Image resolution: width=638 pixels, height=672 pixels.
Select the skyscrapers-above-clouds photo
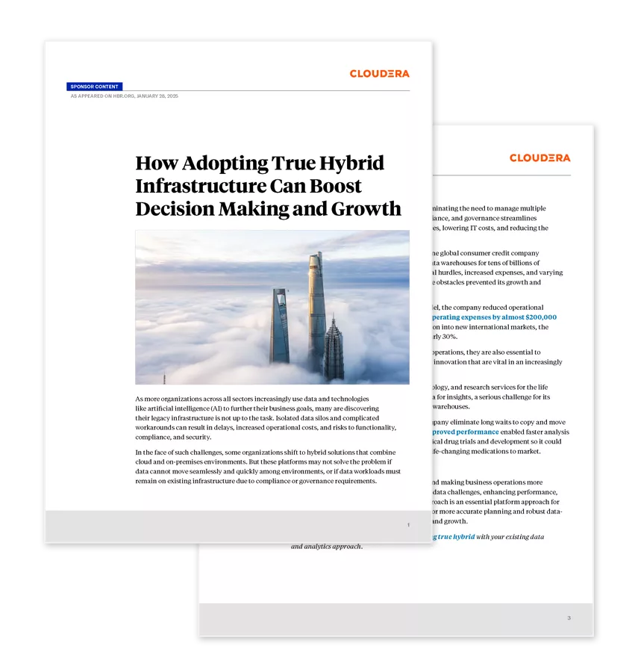[272, 306]
